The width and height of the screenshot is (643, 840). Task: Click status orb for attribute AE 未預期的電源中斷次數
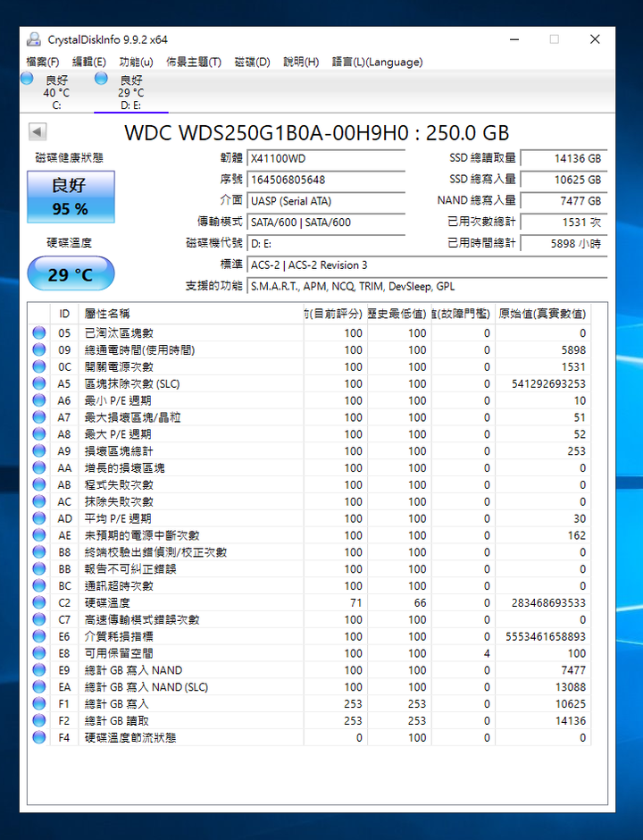coord(39,535)
